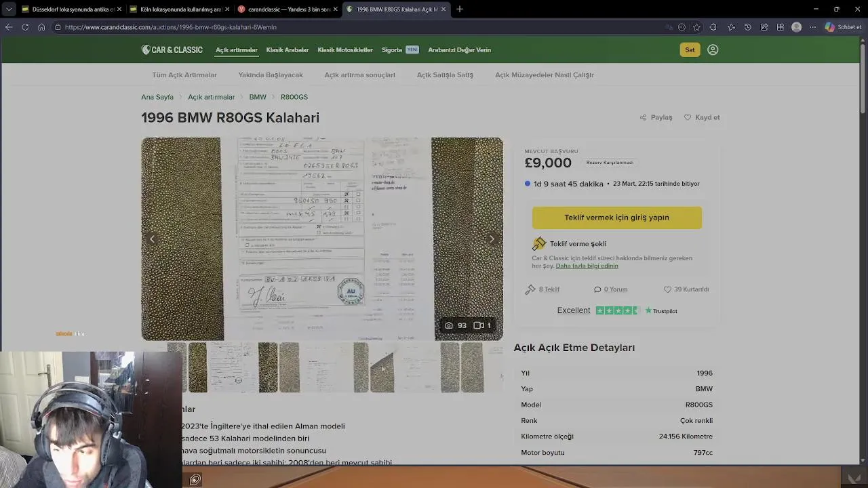868x488 pixels.
Task: Open the 93 photos counter
Action: point(456,325)
